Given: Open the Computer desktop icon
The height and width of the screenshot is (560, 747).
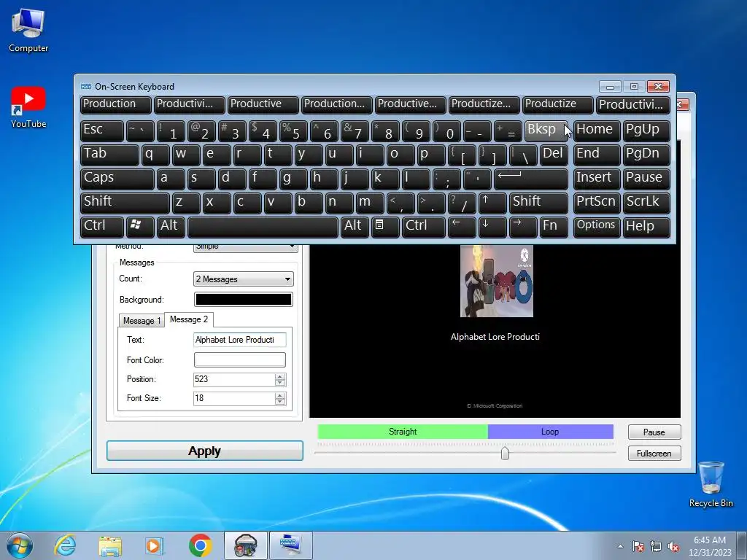Looking at the screenshot, I should tap(28, 31).
